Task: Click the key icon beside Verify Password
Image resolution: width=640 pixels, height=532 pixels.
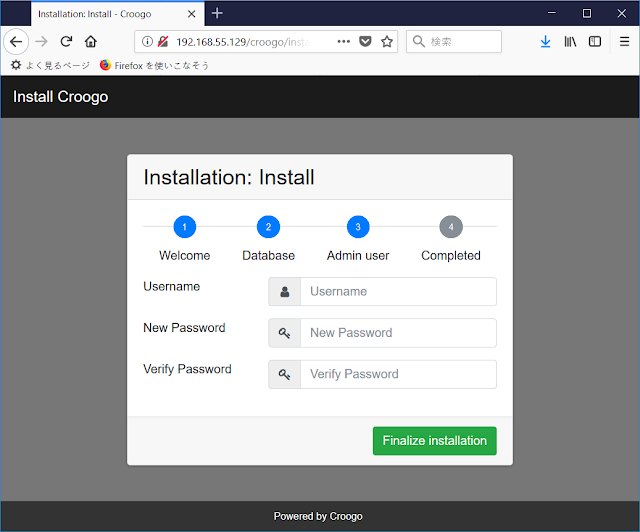Action: pos(284,374)
